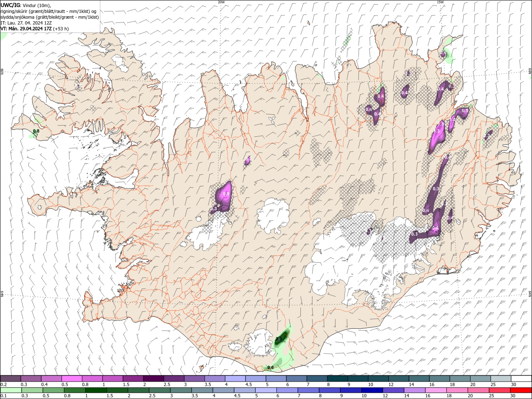Image resolution: width=532 pixels, height=399 pixels.
Task: Click the red 30 swatch in rain legend
Action: click(521, 390)
